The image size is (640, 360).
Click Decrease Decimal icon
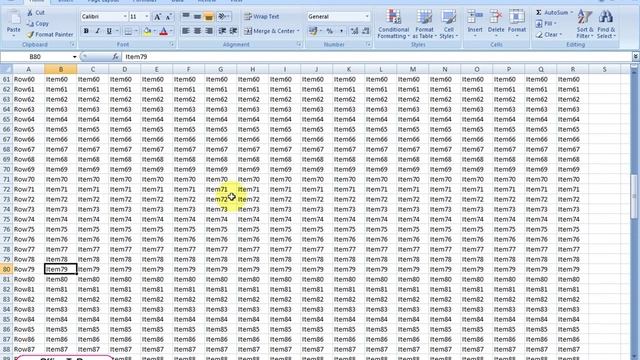pyautogui.click(x=365, y=31)
